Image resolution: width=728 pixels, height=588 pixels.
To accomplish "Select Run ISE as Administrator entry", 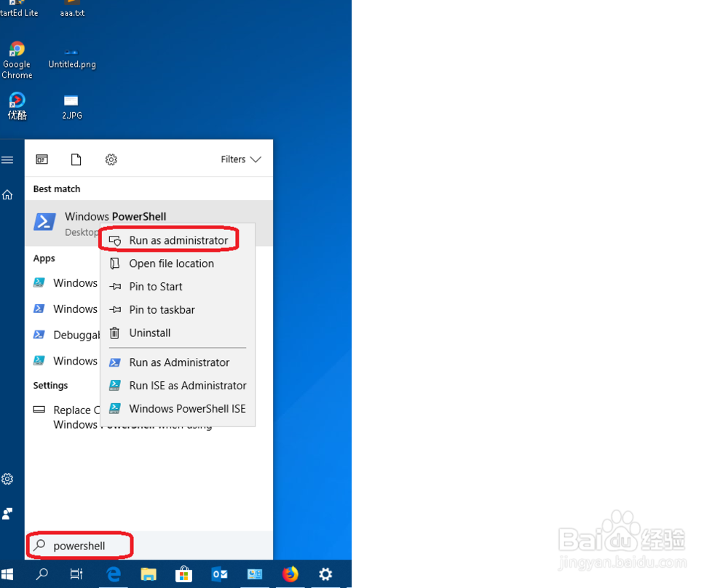I will 178,385.
